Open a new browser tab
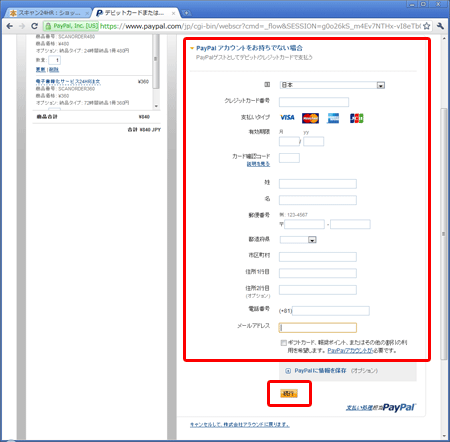 click(x=187, y=13)
